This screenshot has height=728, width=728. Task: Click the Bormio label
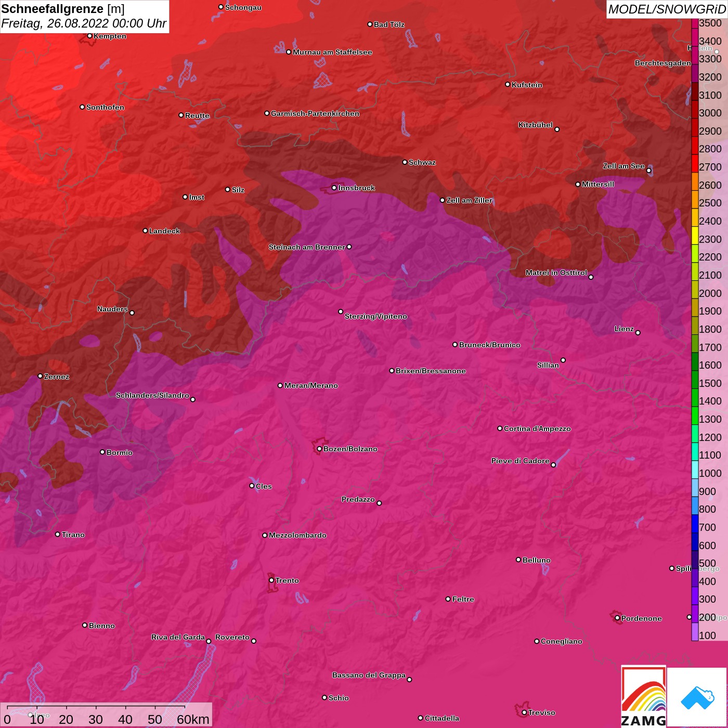pyautogui.click(x=120, y=452)
